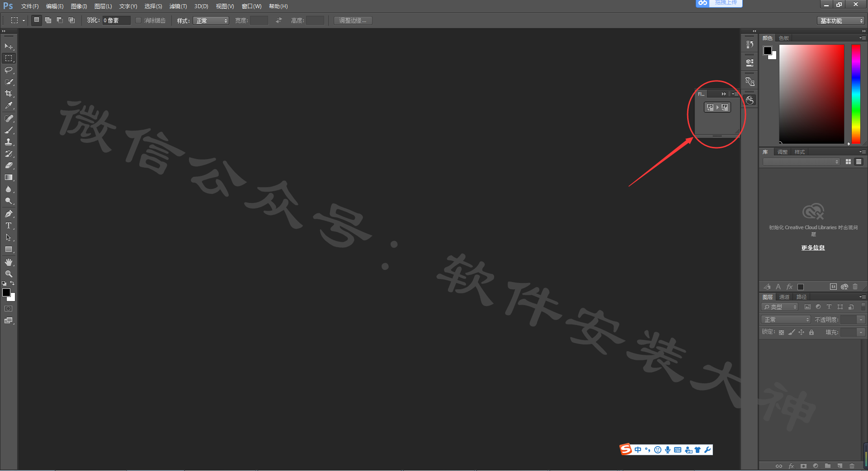This screenshot has width=868, height=471.
Task: Switch to the 通道 tab
Action: pyautogui.click(x=784, y=297)
